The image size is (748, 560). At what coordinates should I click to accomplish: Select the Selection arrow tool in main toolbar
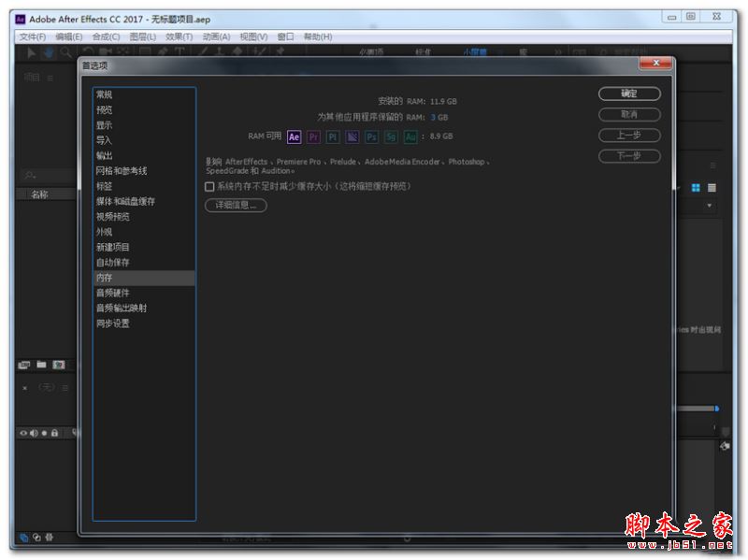32,52
